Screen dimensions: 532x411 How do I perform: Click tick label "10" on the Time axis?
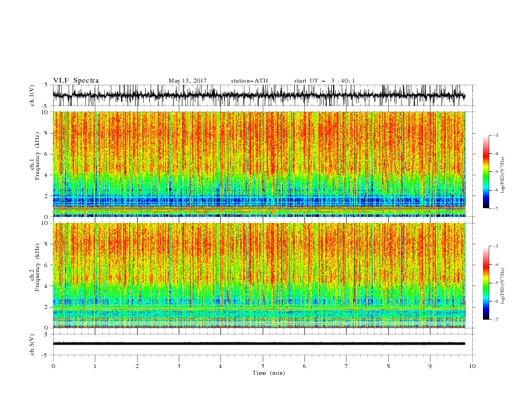click(472, 366)
